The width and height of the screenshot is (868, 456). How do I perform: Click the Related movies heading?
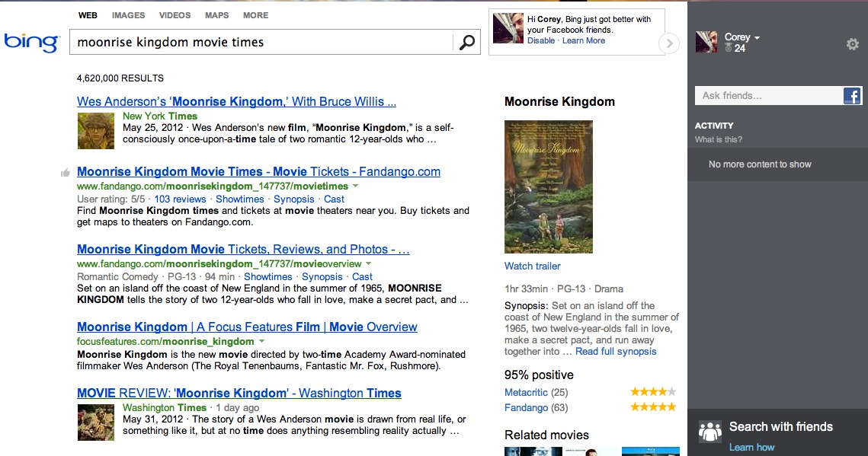point(546,435)
